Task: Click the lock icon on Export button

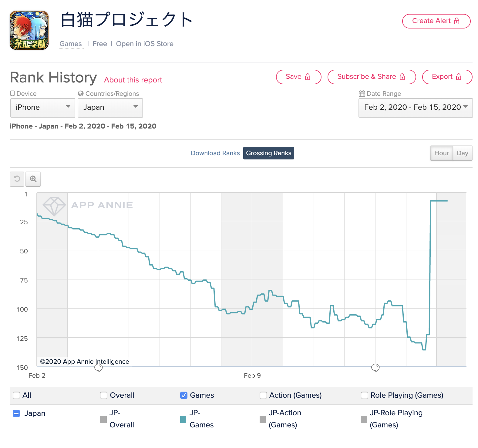Action: pos(459,77)
